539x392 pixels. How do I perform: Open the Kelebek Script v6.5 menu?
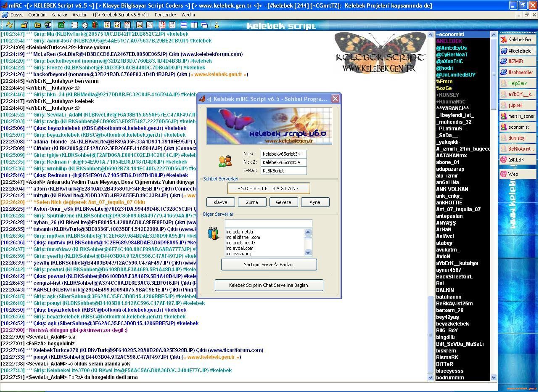[x=121, y=15]
